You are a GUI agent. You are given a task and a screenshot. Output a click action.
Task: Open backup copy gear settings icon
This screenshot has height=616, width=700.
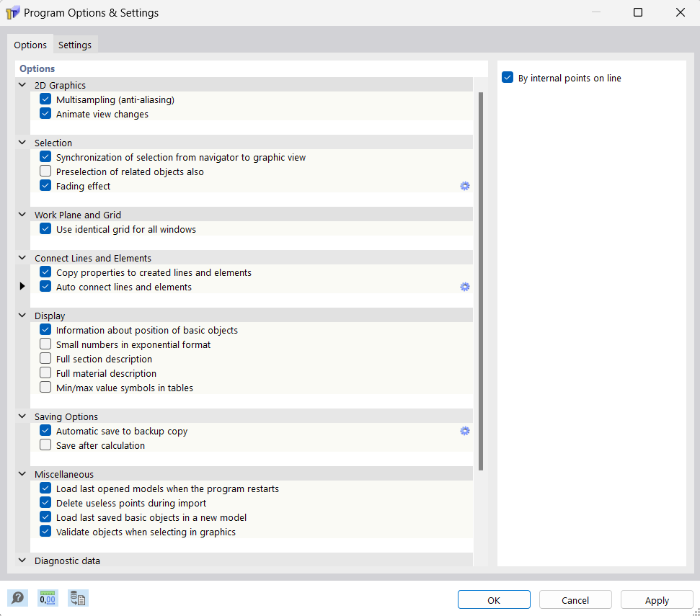pos(465,431)
